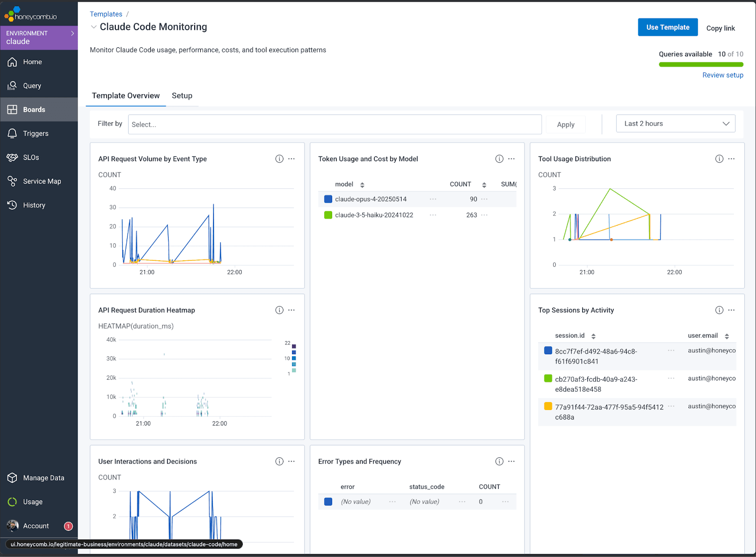Viewport: 756px width, 557px height.
Task: Navigate back via the Templates breadcrumb
Action: pos(106,14)
